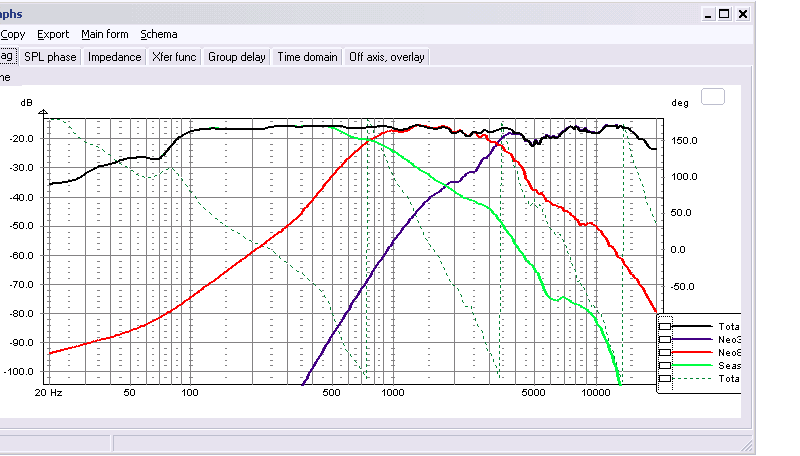Minimize the graphs window

(x=708, y=14)
